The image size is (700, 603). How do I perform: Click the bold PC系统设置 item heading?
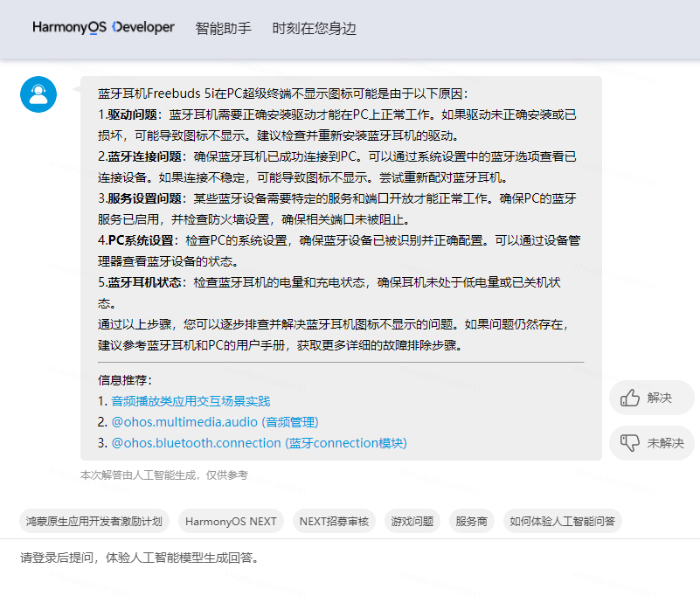(141, 240)
